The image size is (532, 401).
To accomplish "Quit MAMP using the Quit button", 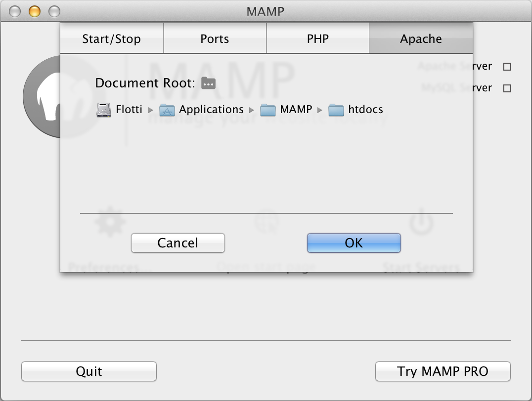I will pyautogui.click(x=89, y=371).
